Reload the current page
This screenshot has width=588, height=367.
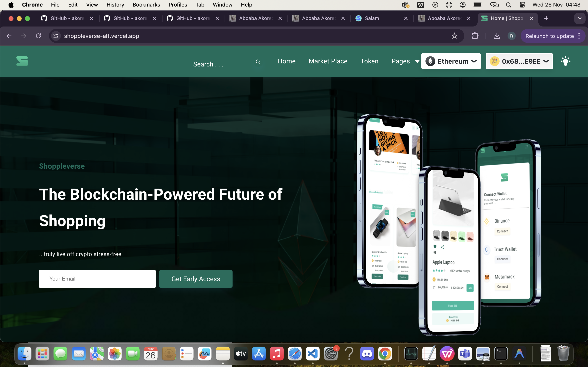coord(38,36)
